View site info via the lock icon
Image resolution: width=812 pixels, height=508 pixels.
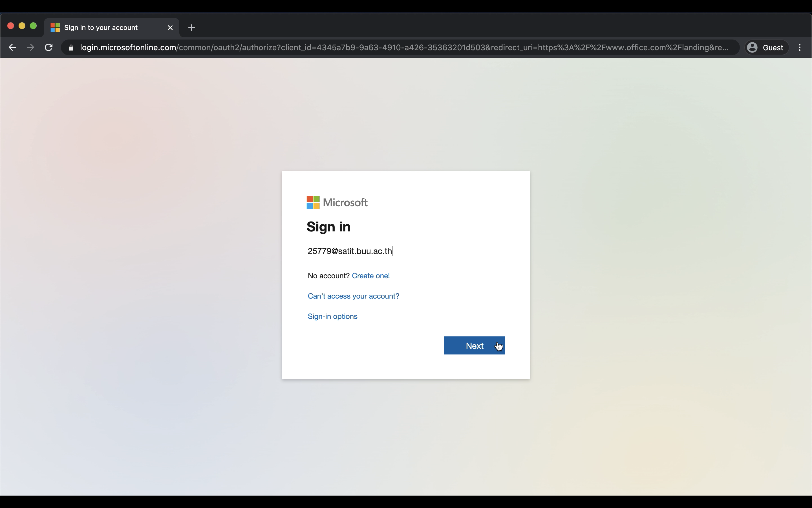coord(71,48)
